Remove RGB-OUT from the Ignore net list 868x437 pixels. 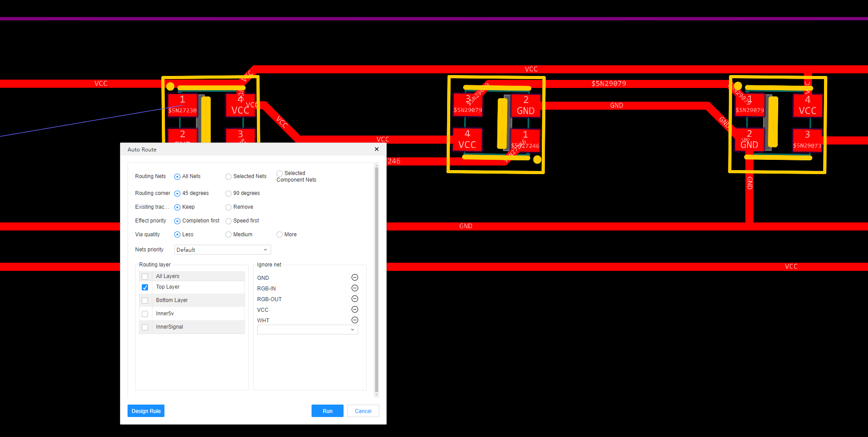coord(355,298)
